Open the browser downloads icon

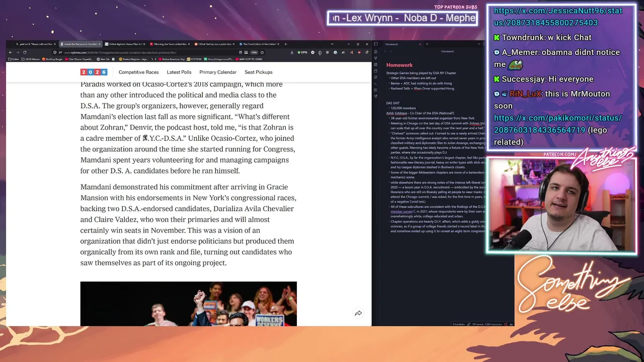292,52
